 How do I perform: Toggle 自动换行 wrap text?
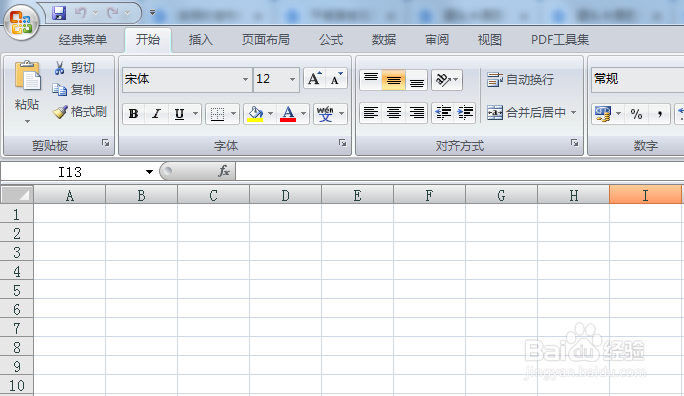tap(520, 79)
